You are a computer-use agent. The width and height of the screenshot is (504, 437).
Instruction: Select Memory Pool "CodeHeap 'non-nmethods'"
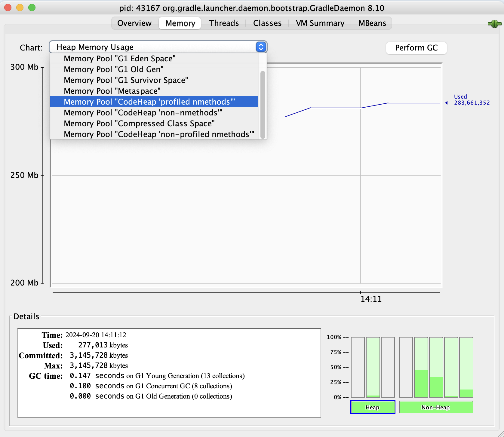click(143, 112)
